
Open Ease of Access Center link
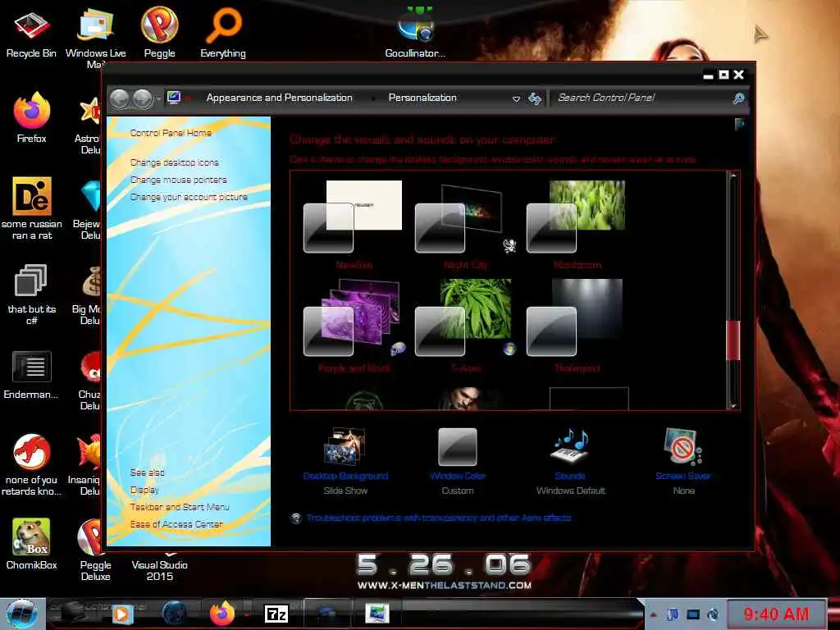tap(176, 524)
